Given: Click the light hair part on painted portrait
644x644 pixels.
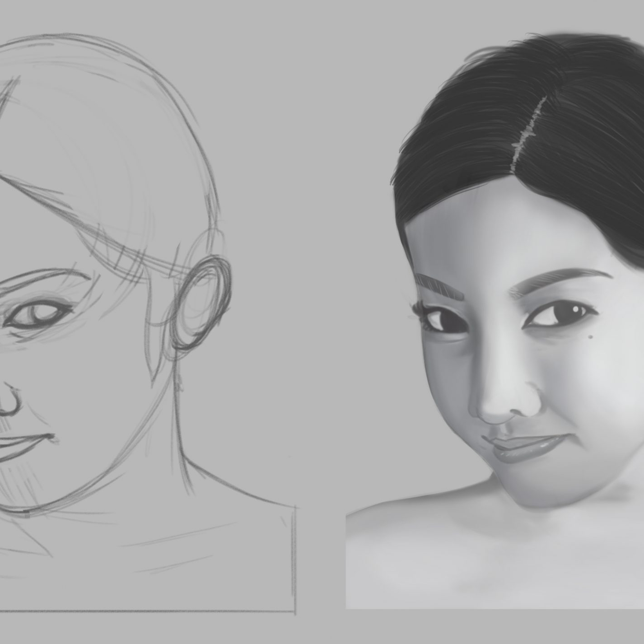Looking at the screenshot, I should (x=527, y=135).
